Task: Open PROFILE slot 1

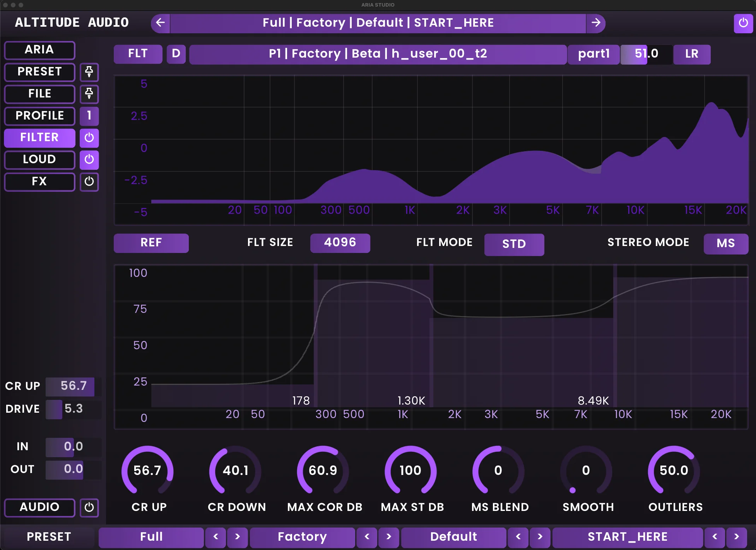Action: [x=89, y=116]
